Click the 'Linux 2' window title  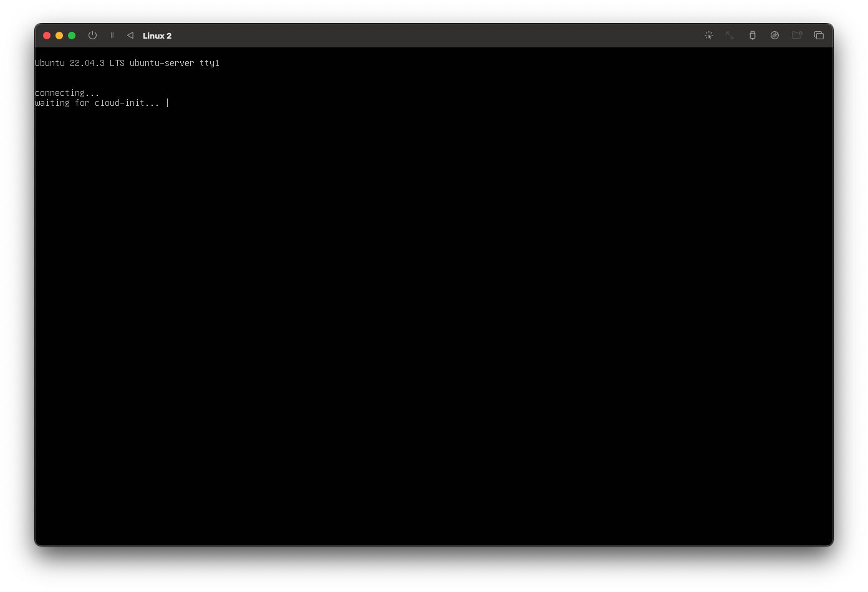pyautogui.click(x=157, y=36)
